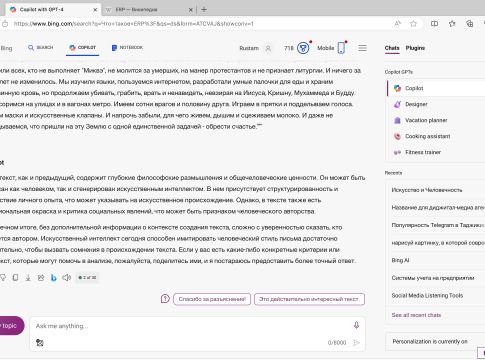Select the Copilot GPT entry
This screenshot has height=360, width=485.
436,88
